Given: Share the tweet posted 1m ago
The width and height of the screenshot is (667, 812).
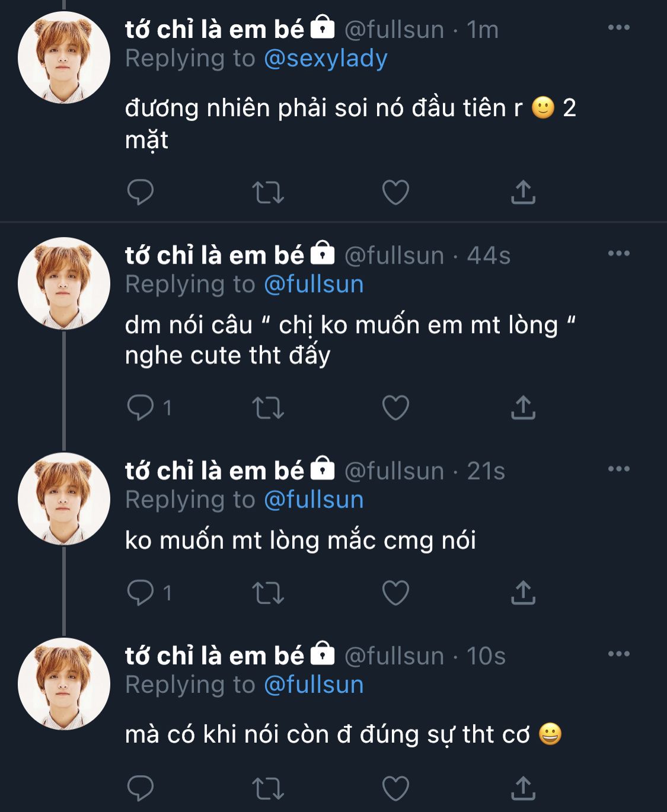Looking at the screenshot, I should tap(523, 192).
